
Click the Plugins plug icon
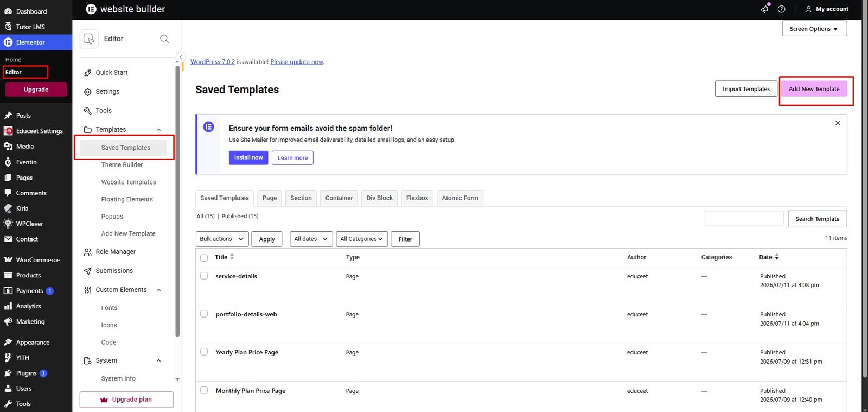coord(8,373)
